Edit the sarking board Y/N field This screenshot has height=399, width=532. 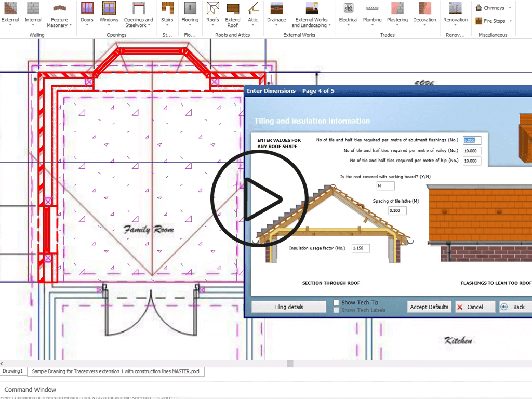(x=385, y=185)
